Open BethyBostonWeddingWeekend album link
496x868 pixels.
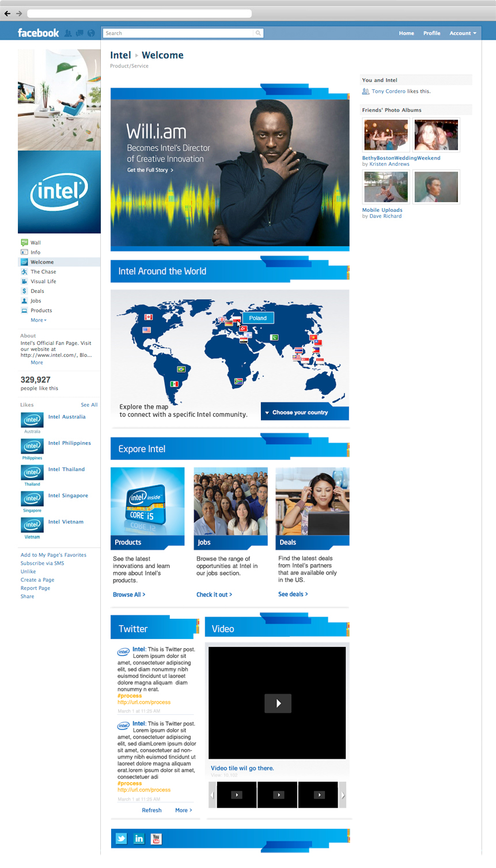(x=401, y=158)
